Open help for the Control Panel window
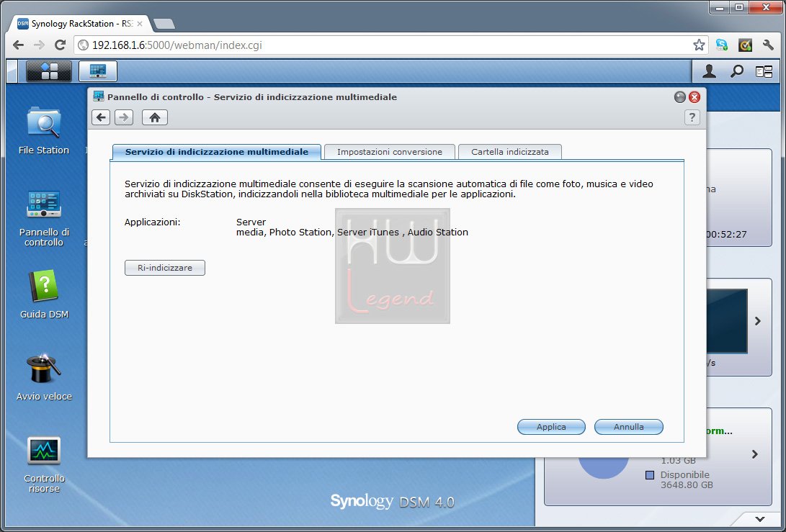 (x=692, y=117)
